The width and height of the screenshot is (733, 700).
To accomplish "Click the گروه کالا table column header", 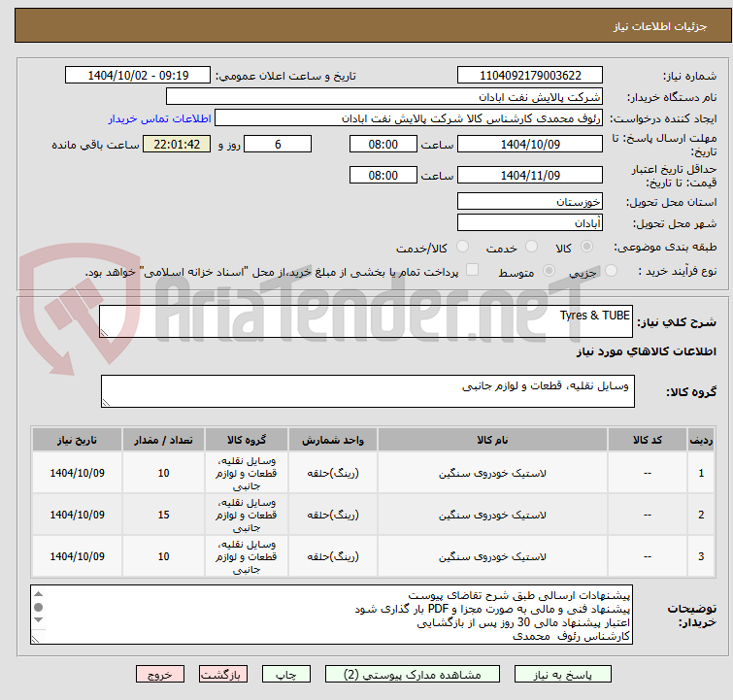I will 247,440.
